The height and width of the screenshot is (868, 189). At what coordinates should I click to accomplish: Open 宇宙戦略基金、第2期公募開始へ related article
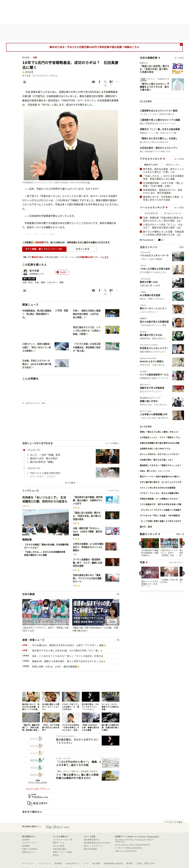click(x=37, y=314)
